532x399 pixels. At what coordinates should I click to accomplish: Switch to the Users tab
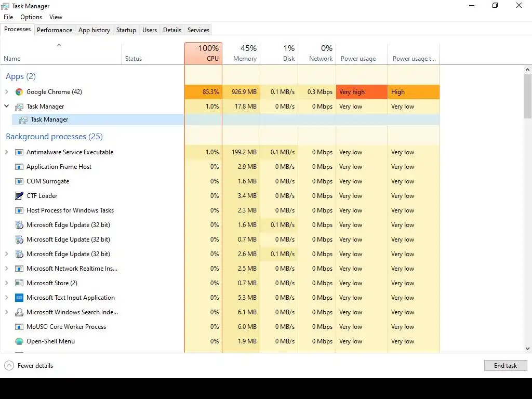coord(150,30)
